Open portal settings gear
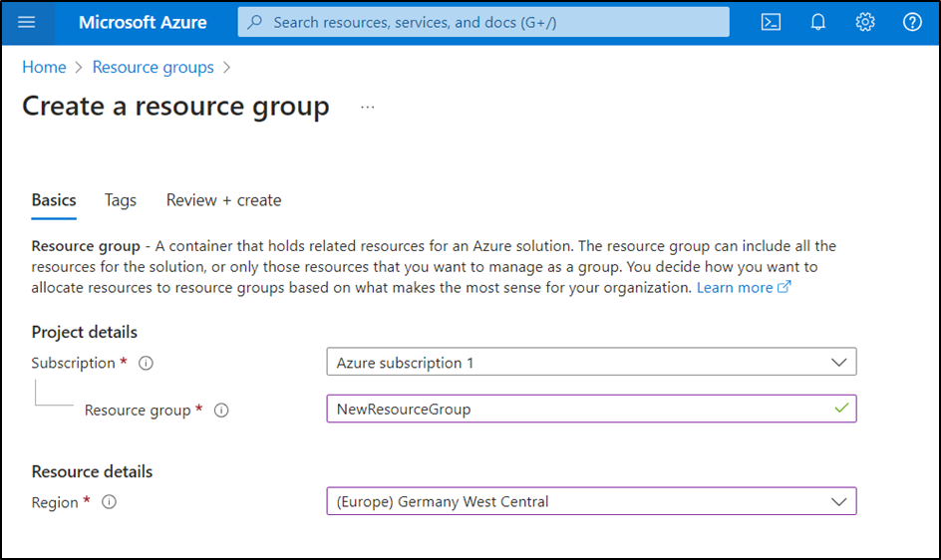Image resolution: width=941 pixels, height=560 pixels. [865, 22]
